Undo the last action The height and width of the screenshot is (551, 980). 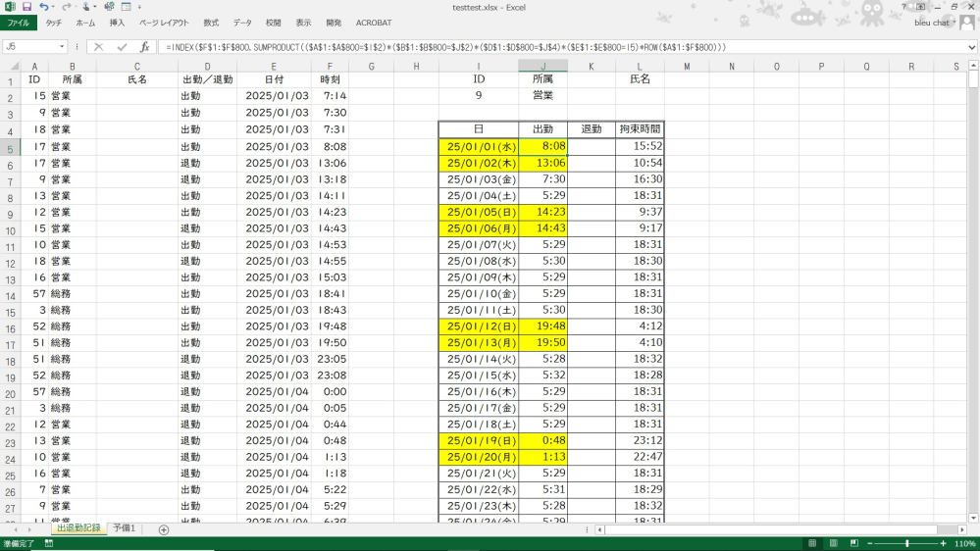pos(43,7)
